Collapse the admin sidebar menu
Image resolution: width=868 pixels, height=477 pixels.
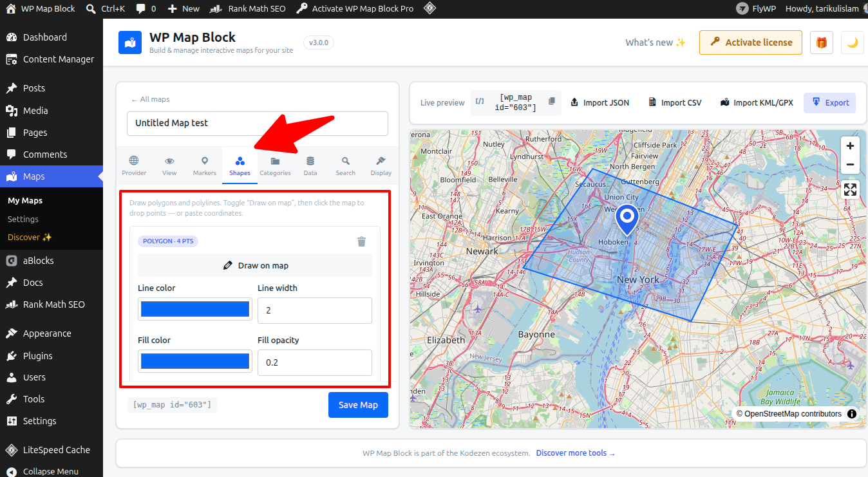point(52,471)
